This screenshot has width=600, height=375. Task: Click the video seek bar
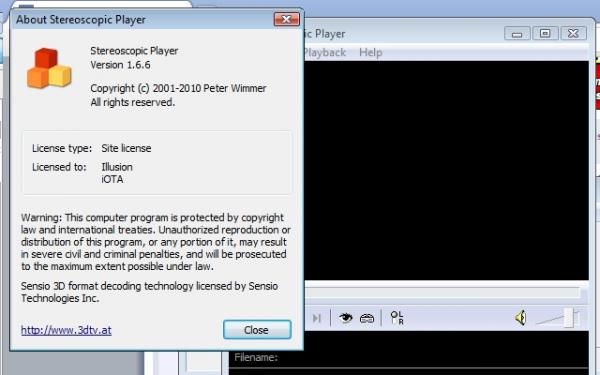442,293
